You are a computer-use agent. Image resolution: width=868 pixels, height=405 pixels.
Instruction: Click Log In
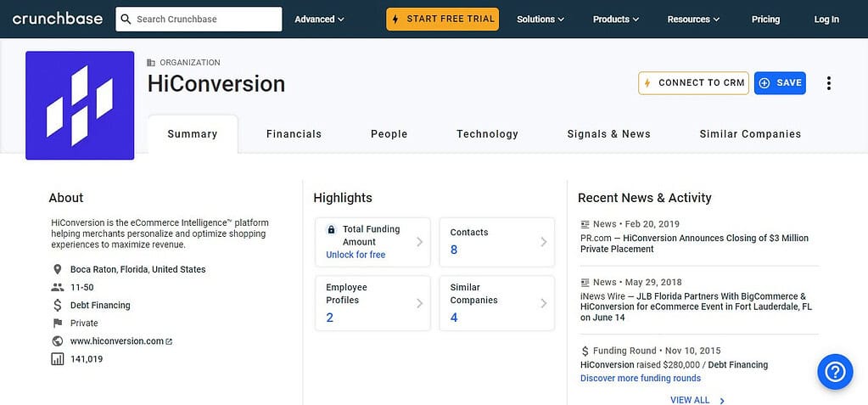[826, 20]
